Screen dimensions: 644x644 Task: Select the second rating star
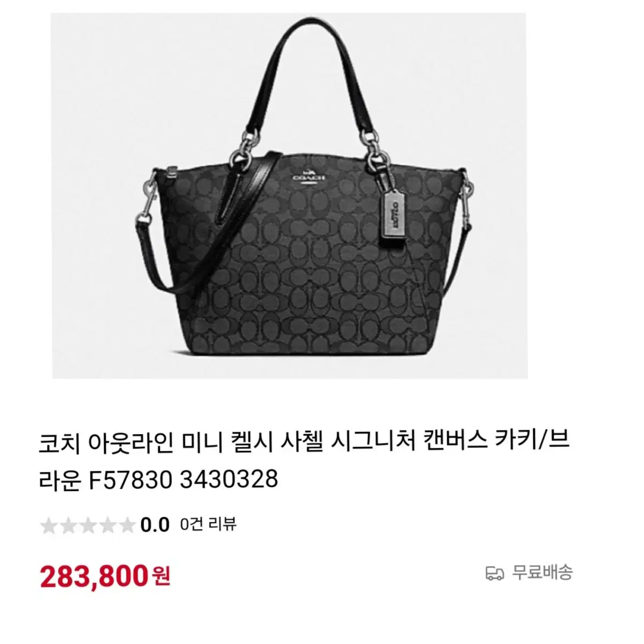coord(68,525)
